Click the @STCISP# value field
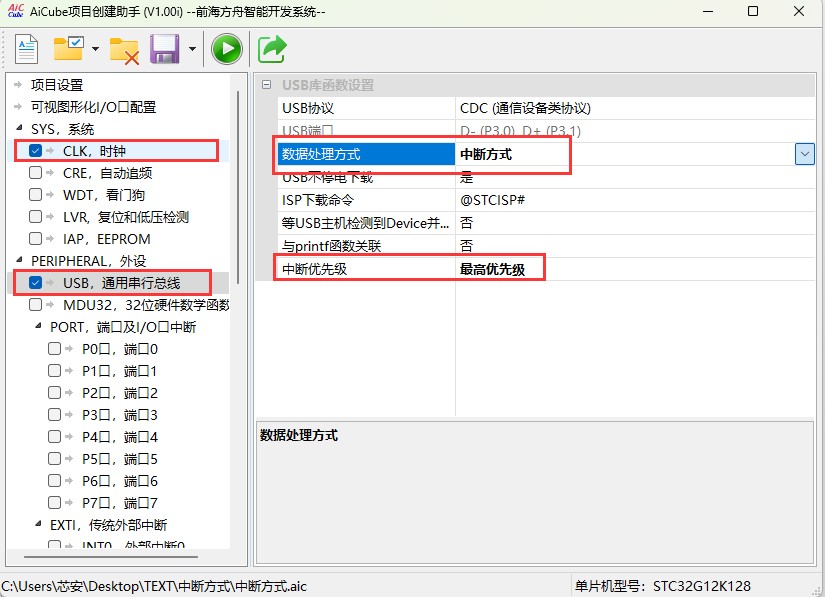The image size is (825, 597). [x=635, y=200]
